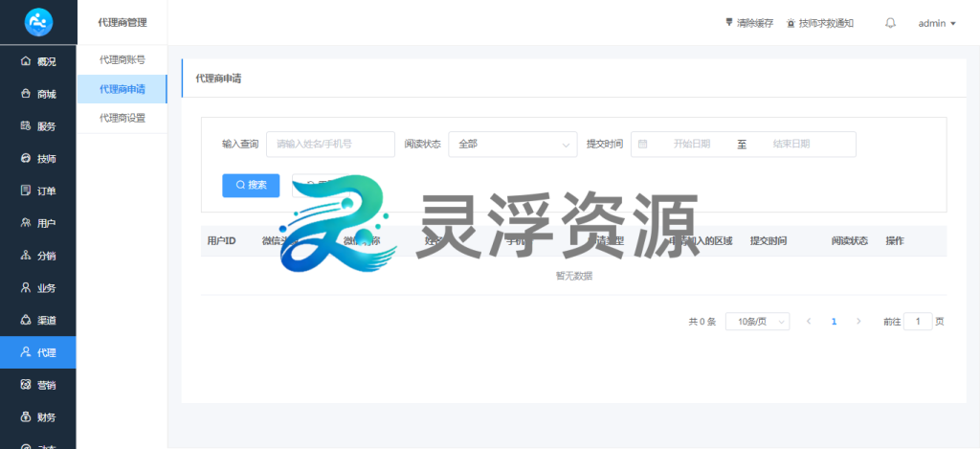
Task: Select page number 1 in pagination
Action: [x=834, y=322]
